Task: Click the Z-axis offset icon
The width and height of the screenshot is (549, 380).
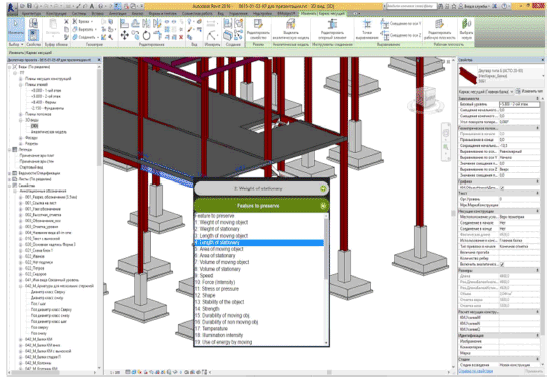Action: [384, 35]
